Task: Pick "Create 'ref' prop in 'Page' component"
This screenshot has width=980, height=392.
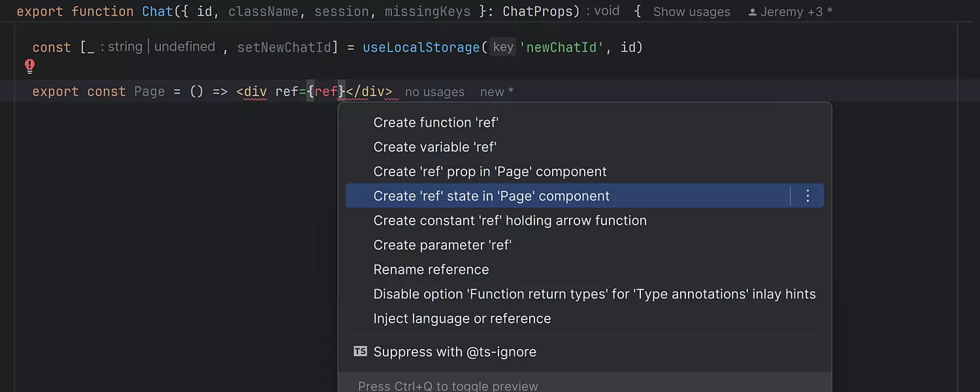Action: tap(489, 172)
